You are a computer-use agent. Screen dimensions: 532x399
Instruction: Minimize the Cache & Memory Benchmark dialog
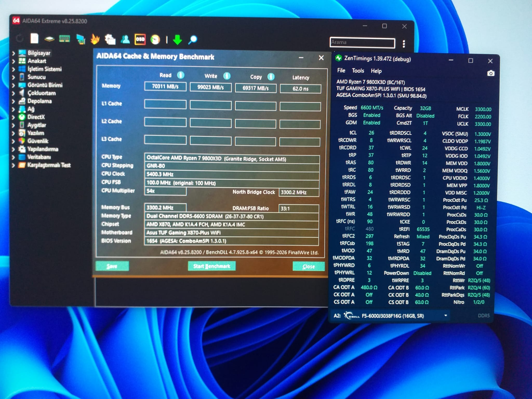(x=301, y=58)
